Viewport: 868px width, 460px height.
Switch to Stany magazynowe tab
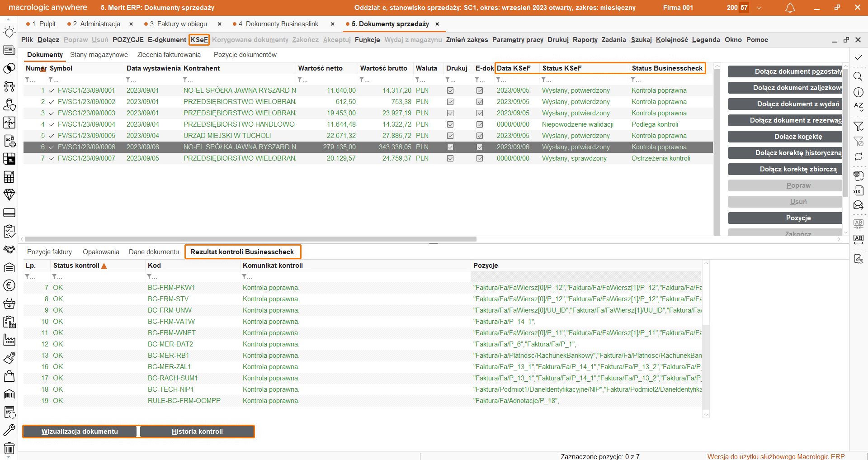[99, 55]
